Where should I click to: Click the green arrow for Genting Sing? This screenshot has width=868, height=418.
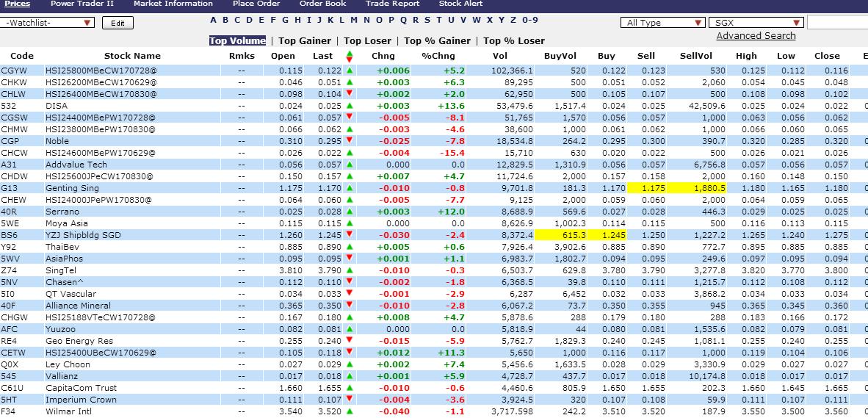[350, 188]
